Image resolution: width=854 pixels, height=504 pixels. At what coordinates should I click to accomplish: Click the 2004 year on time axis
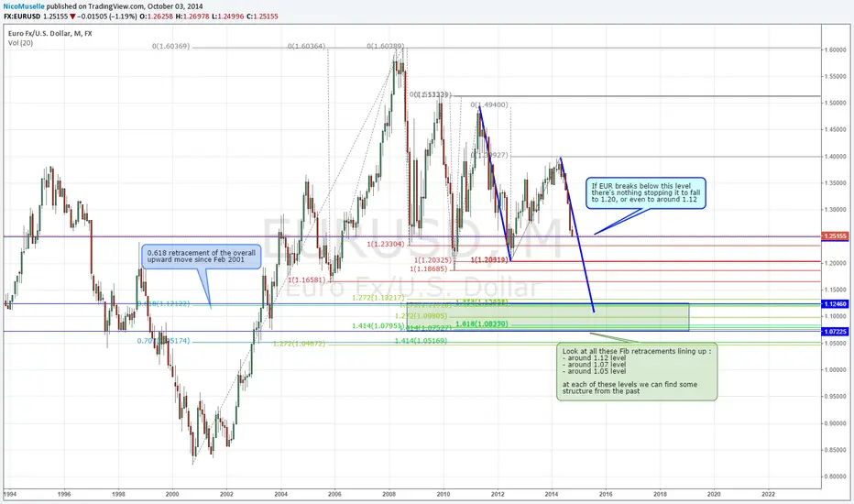click(280, 494)
